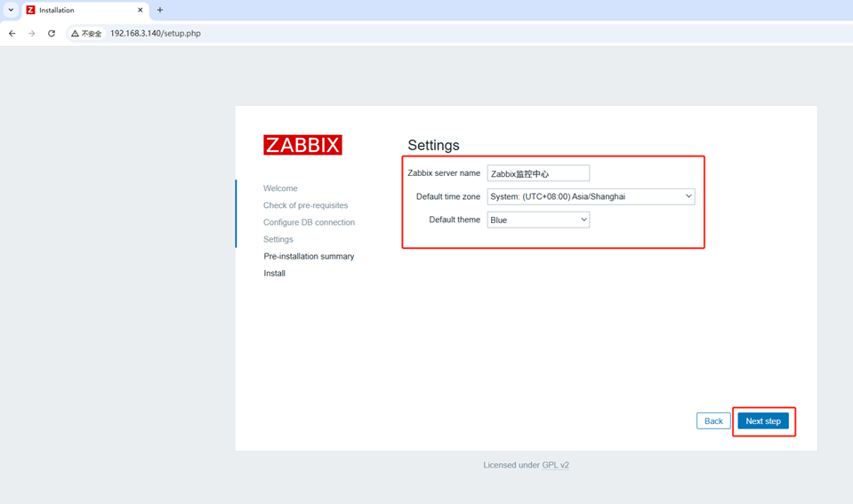This screenshot has height=504, width=853.
Task: Open a new browser tab
Action: [x=160, y=10]
